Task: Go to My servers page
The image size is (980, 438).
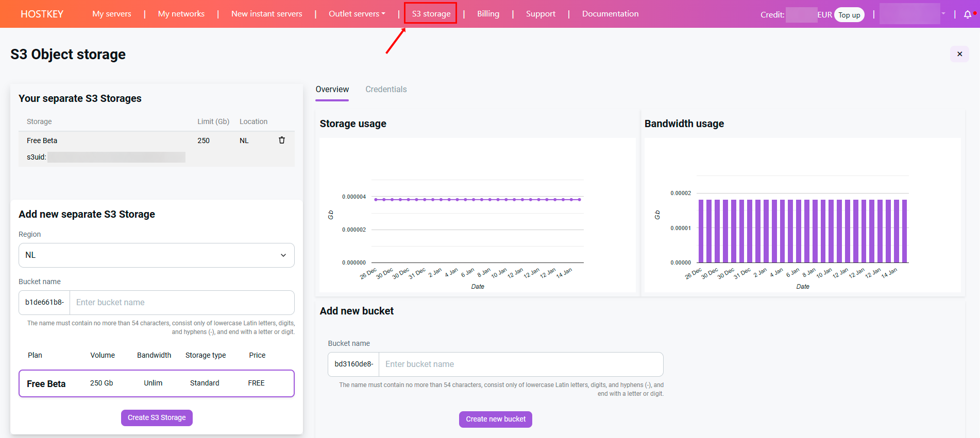Action: 112,14
